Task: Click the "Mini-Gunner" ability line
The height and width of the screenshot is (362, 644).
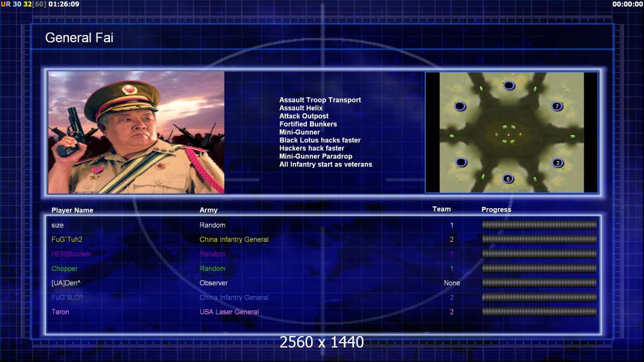Action: (x=300, y=132)
